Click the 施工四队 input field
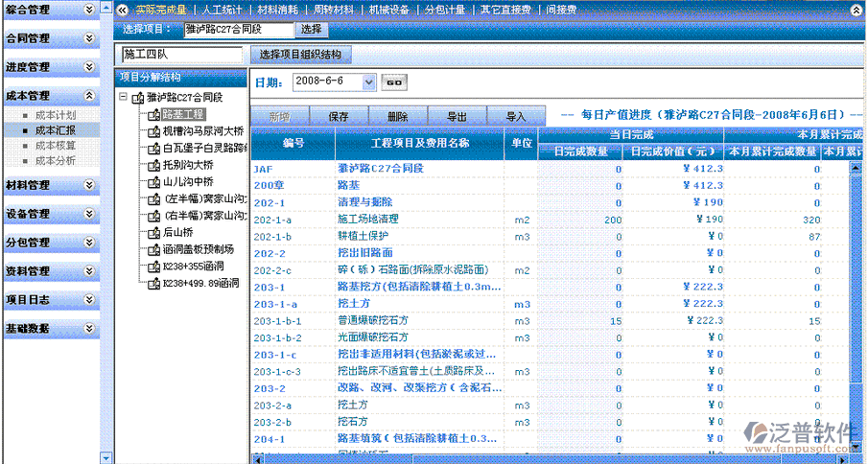This screenshot has height=464, width=868. pos(182,55)
